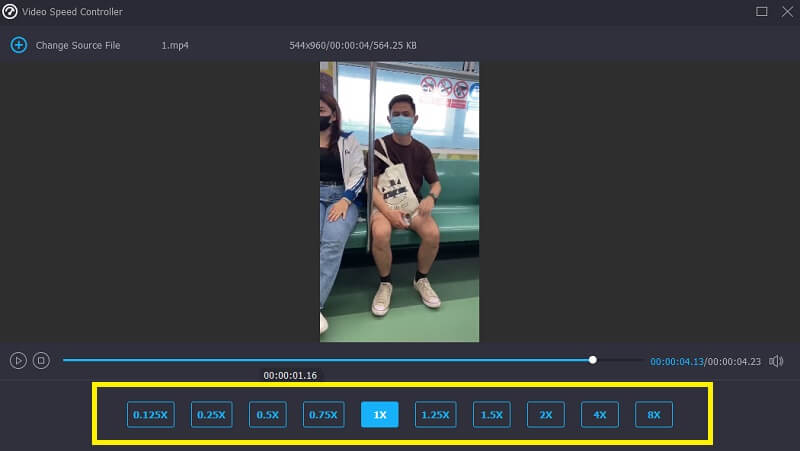Select the highlighted 1X speed

pyautogui.click(x=380, y=414)
